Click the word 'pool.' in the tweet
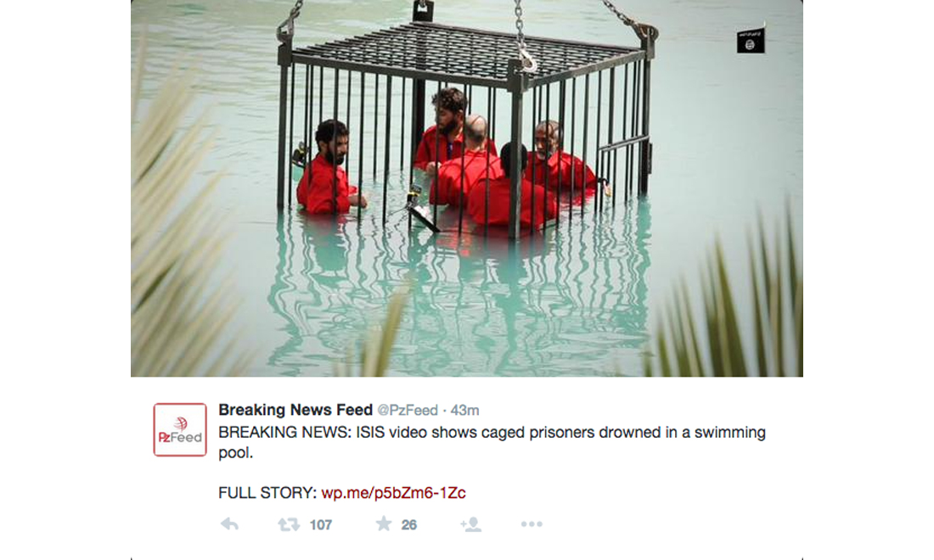Screen dimensions: 934x560 [236, 453]
